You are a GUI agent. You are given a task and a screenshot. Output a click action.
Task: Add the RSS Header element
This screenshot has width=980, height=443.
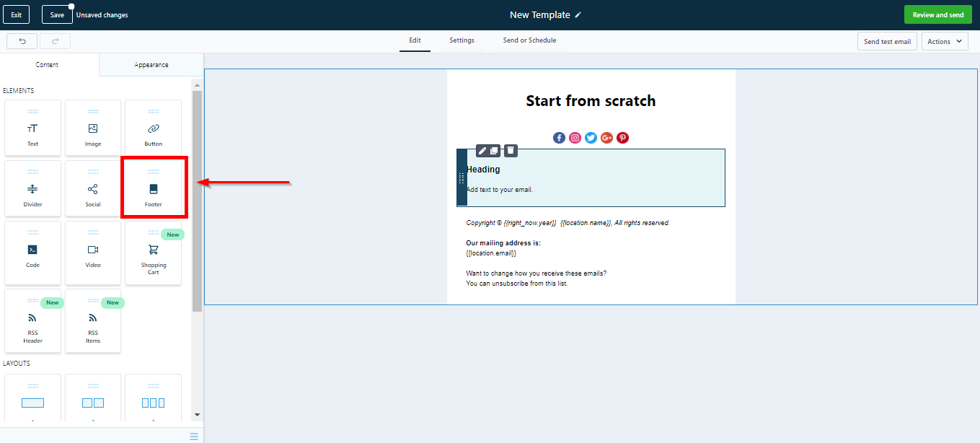[x=32, y=320]
